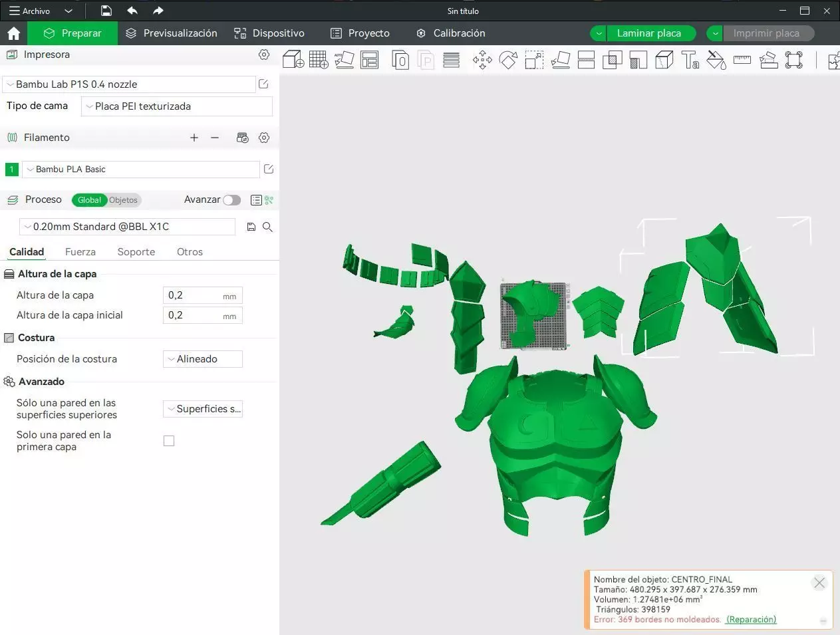Image resolution: width=840 pixels, height=635 pixels.
Task: Click the Add object cube icon
Action: click(293, 60)
